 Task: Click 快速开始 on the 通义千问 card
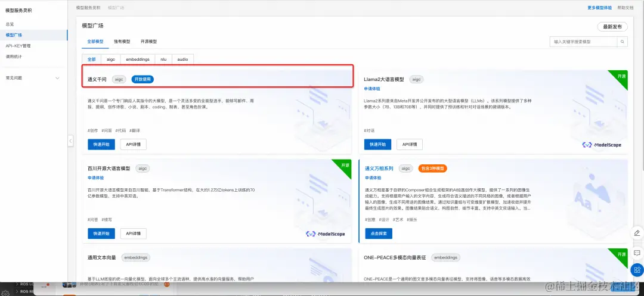(101, 144)
